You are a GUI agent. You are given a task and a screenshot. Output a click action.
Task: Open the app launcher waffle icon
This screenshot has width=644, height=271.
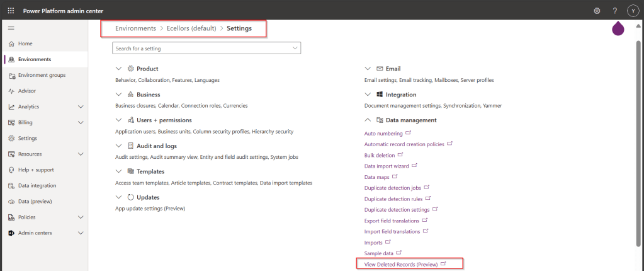pyautogui.click(x=11, y=11)
